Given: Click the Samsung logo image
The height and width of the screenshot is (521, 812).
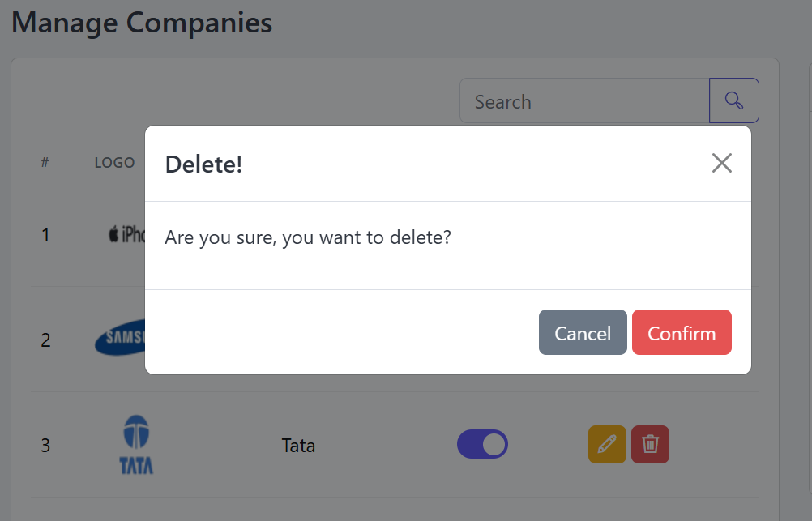Looking at the screenshot, I should [120, 338].
